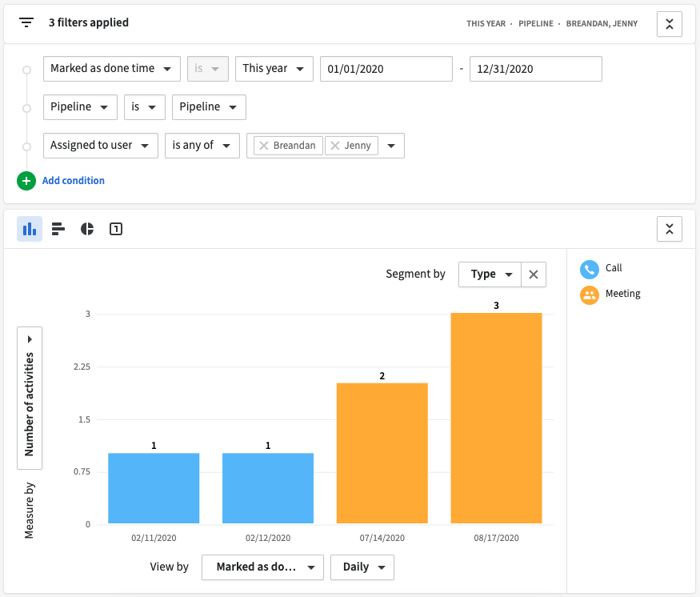Remove Breandan from user filter
The image size is (700, 597).
tap(264, 146)
